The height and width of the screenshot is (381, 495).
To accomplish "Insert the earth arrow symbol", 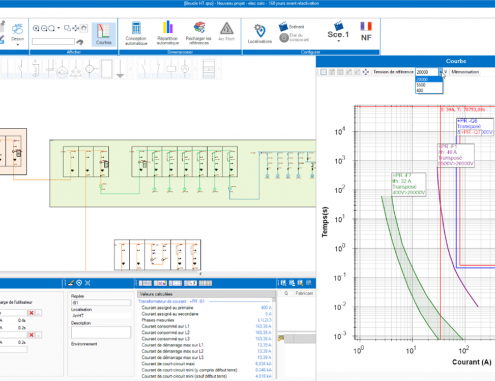I will pyautogui.click(x=120, y=69).
